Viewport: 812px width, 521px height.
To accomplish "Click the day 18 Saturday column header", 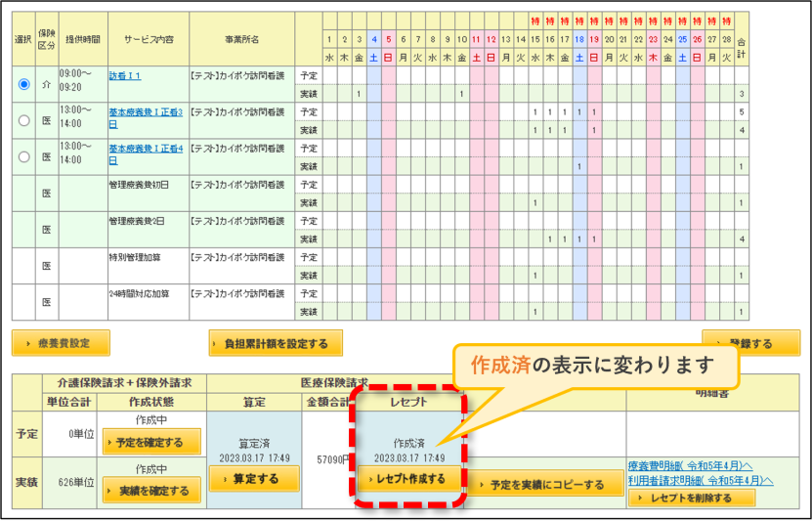I will pos(579,39).
